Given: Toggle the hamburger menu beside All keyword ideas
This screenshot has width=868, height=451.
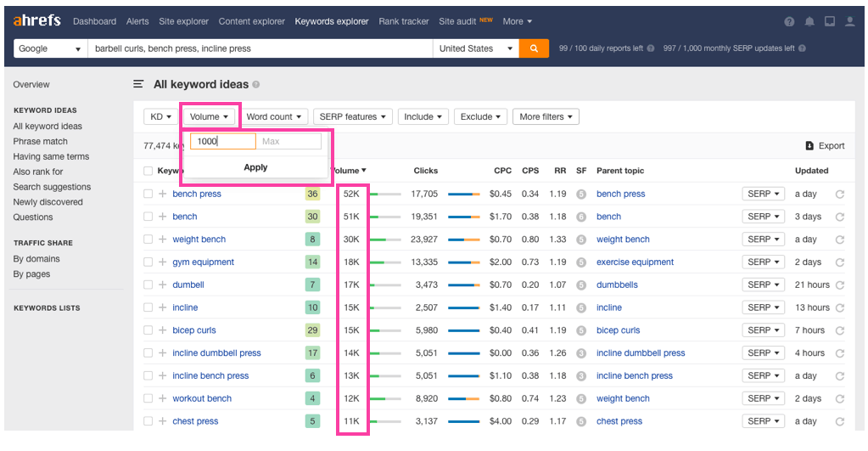Looking at the screenshot, I should [138, 84].
